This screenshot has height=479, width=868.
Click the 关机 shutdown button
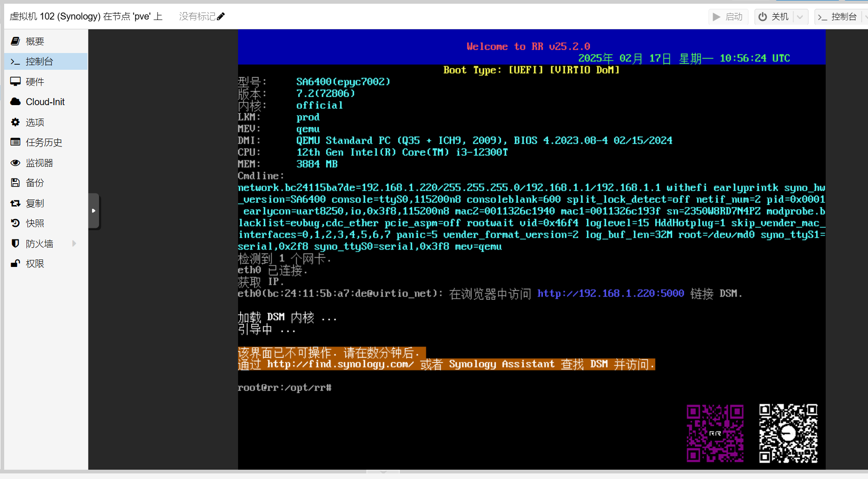775,17
